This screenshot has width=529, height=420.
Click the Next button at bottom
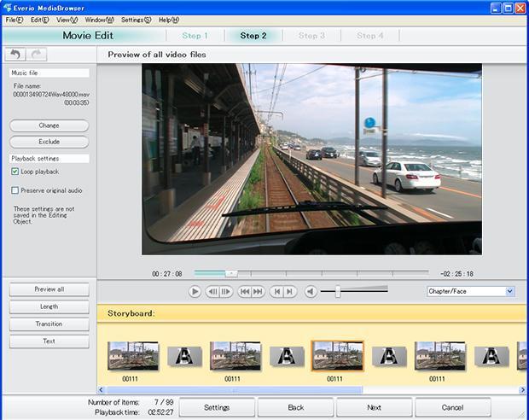click(374, 407)
